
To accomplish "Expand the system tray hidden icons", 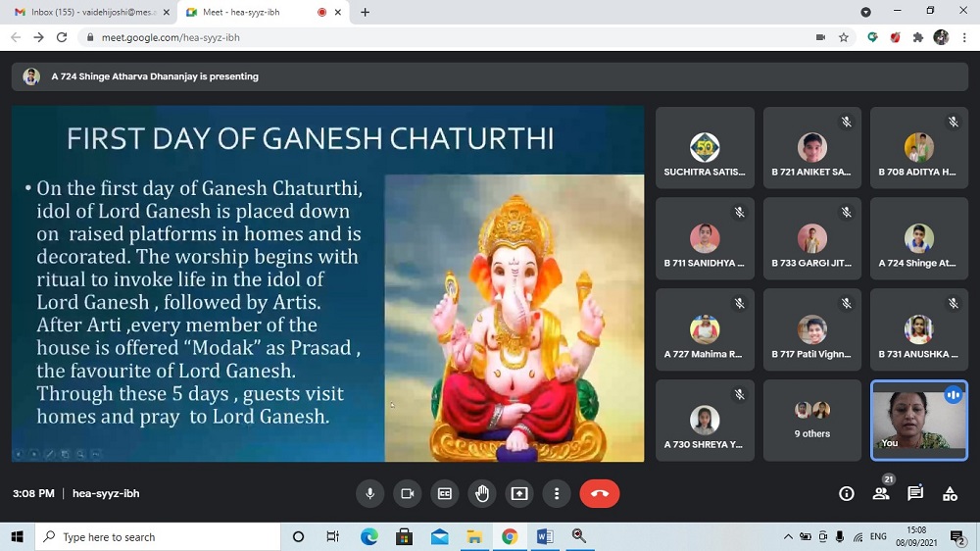I will (788, 536).
